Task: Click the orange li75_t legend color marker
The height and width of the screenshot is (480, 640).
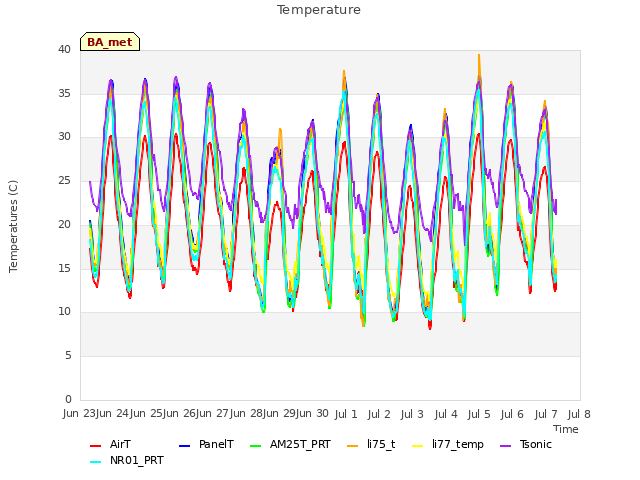Action: pyautogui.click(x=353, y=445)
